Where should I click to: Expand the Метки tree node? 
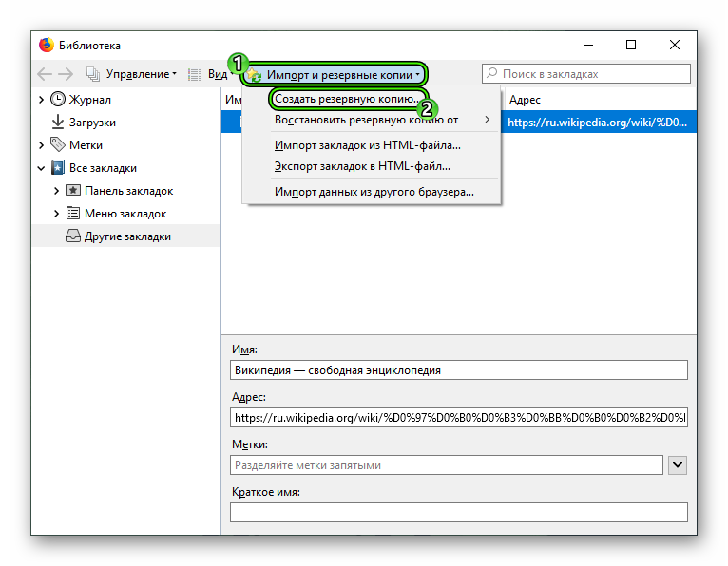pos(41,144)
